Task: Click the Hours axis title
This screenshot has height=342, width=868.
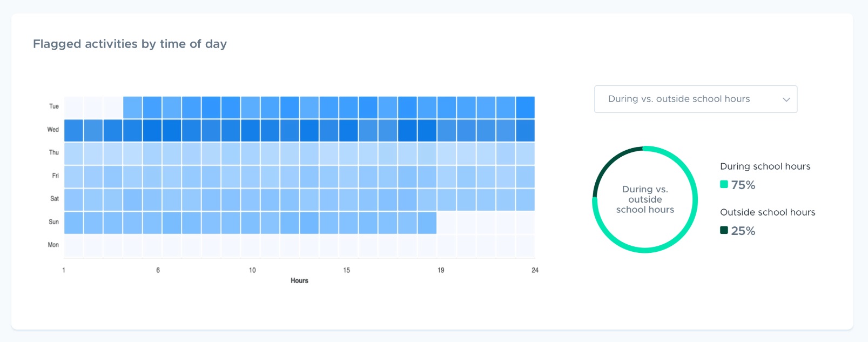Action: 299,280
